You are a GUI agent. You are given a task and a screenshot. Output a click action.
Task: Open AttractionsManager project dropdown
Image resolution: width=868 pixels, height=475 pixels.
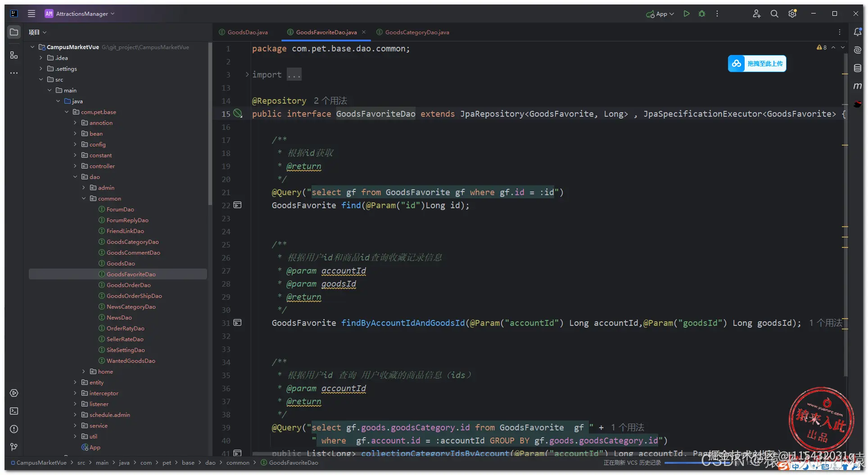click(80, 14)
